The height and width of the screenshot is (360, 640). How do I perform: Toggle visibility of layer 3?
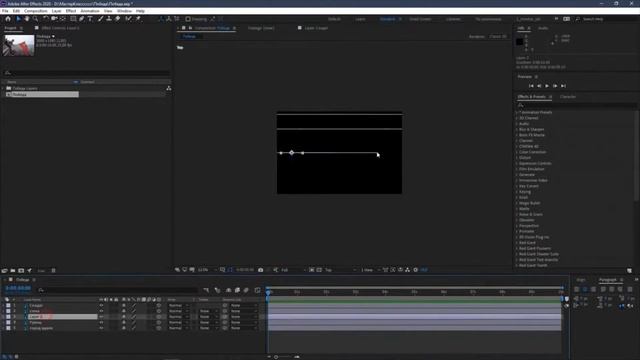(101, 317)
